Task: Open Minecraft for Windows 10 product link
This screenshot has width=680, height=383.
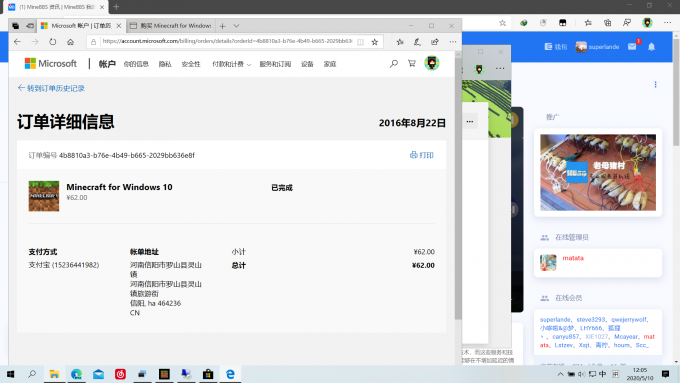Action: tap(119, 187)
